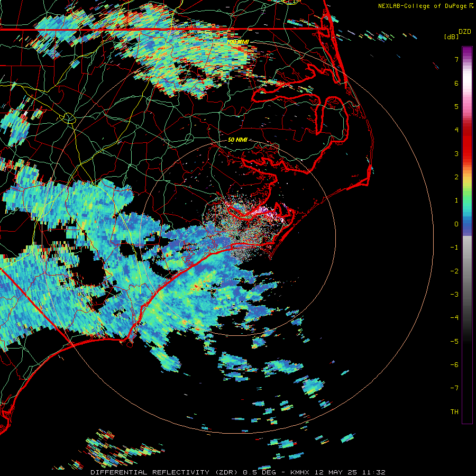
Task: Select the 3 dB scale label
Action: point(456,153)
